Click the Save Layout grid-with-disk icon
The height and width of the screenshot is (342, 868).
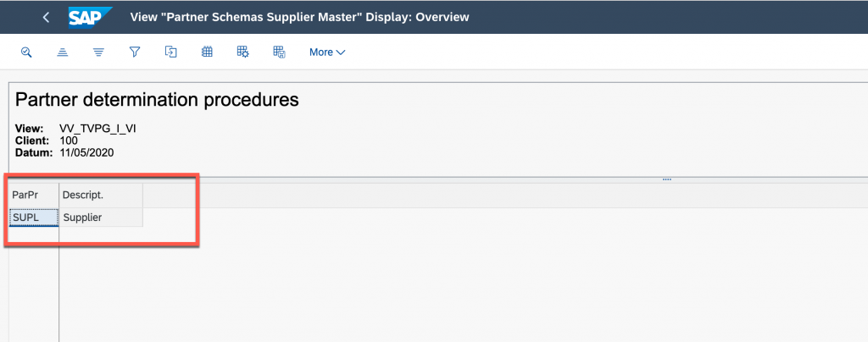[279, 52]
